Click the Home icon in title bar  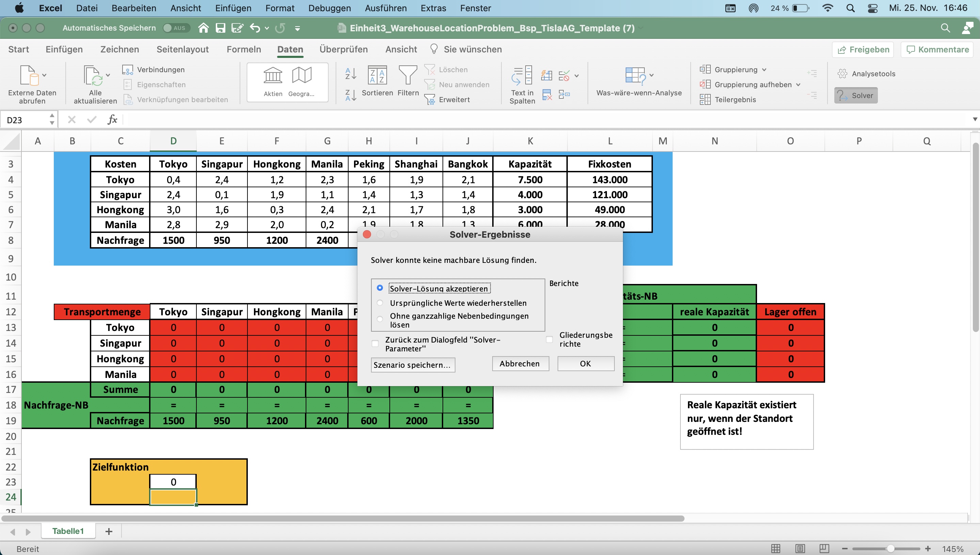(x=204, y=28)
